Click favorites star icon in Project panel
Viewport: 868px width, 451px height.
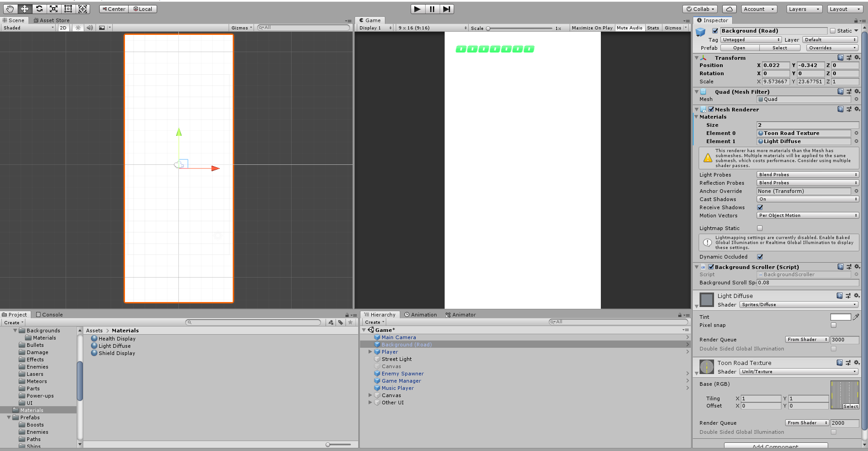[350, 322]
